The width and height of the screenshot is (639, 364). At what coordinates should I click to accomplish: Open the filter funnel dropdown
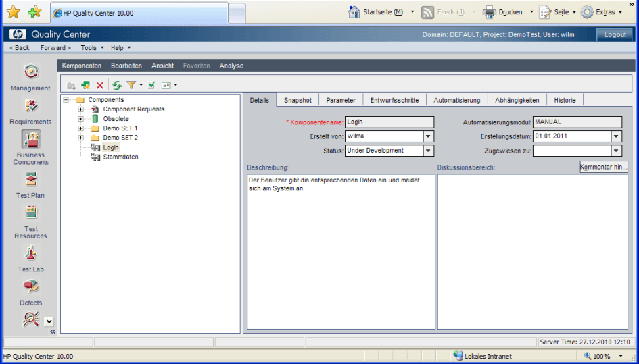click(x=141, y=85)
